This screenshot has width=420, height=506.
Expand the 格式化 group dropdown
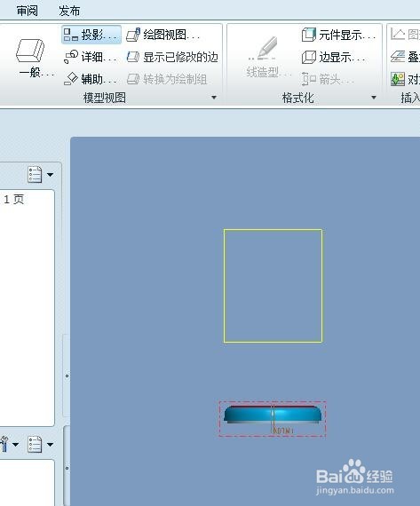click(x=374, y=98)
